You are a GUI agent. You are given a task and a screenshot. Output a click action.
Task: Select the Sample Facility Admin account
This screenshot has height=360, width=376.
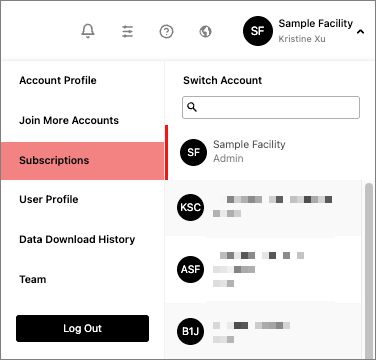point(263,152)
